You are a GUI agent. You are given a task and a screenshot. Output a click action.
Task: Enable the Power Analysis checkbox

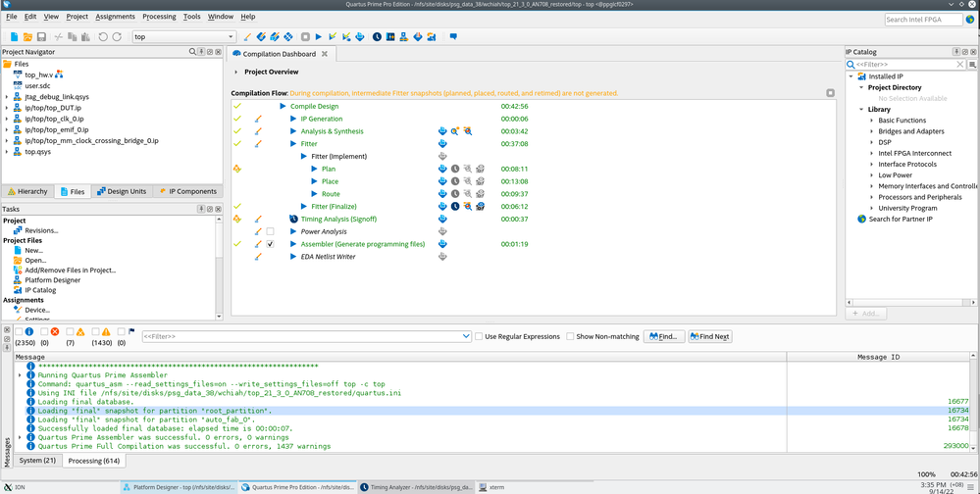tap(270, 232)
